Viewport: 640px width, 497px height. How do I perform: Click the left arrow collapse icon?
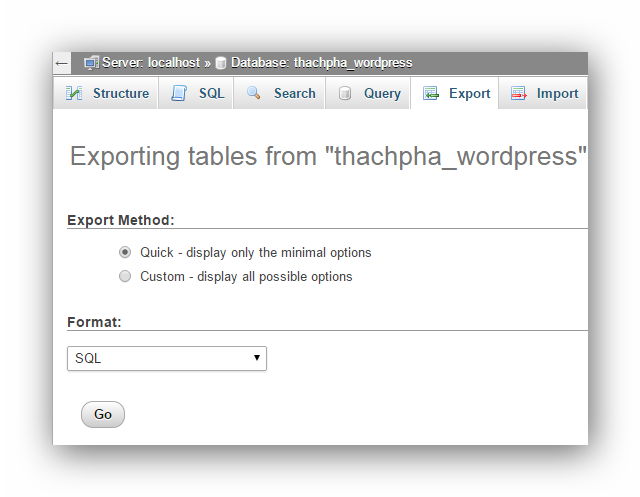pyautogui.click(x=62, y=63)
